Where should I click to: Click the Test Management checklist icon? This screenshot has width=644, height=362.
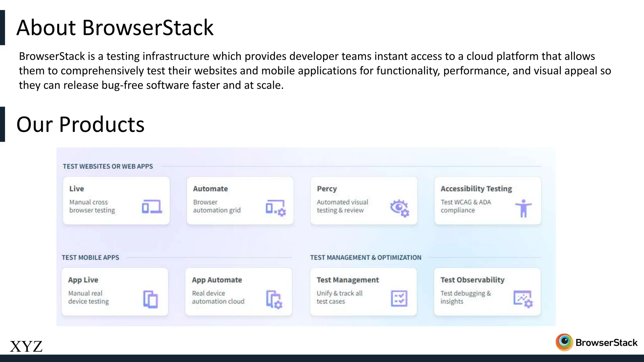pos(399,298)
